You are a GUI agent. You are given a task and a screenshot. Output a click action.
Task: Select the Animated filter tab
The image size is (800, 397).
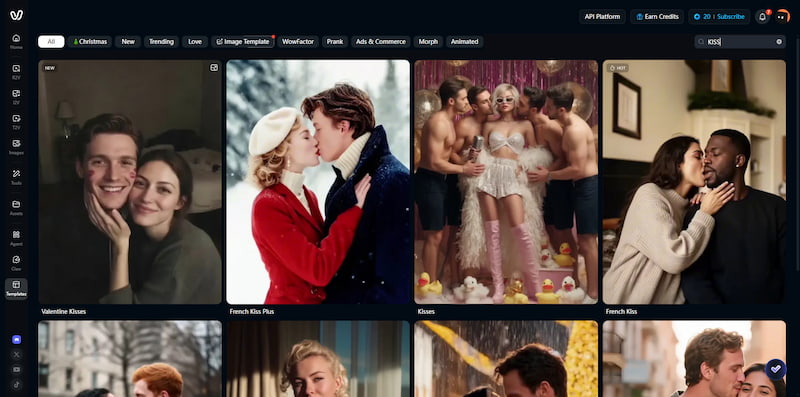click(465, 42)
